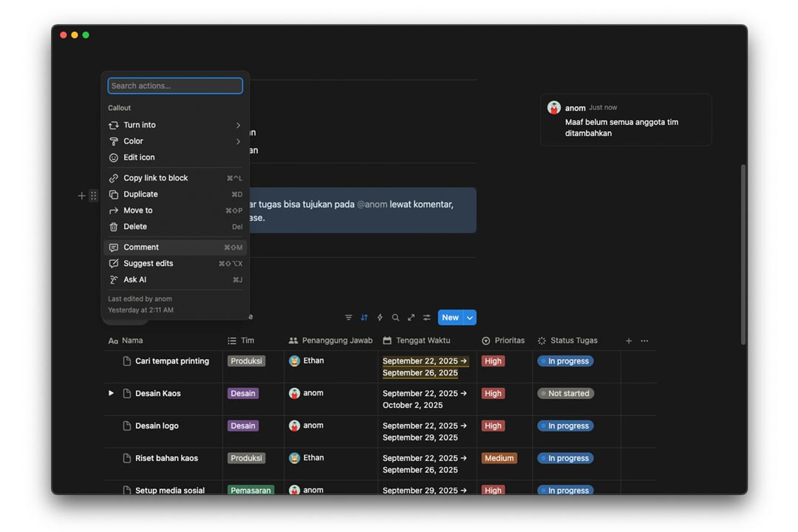The image size is (798, 532).
Task: Expand the Color submenu
Action: pyautogui.click(x=175, y=141)
